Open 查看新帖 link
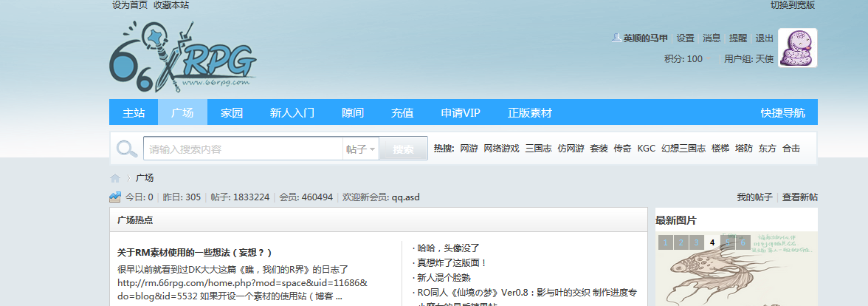Viewport: 868px width, 306px height. (x=800, y=197)
